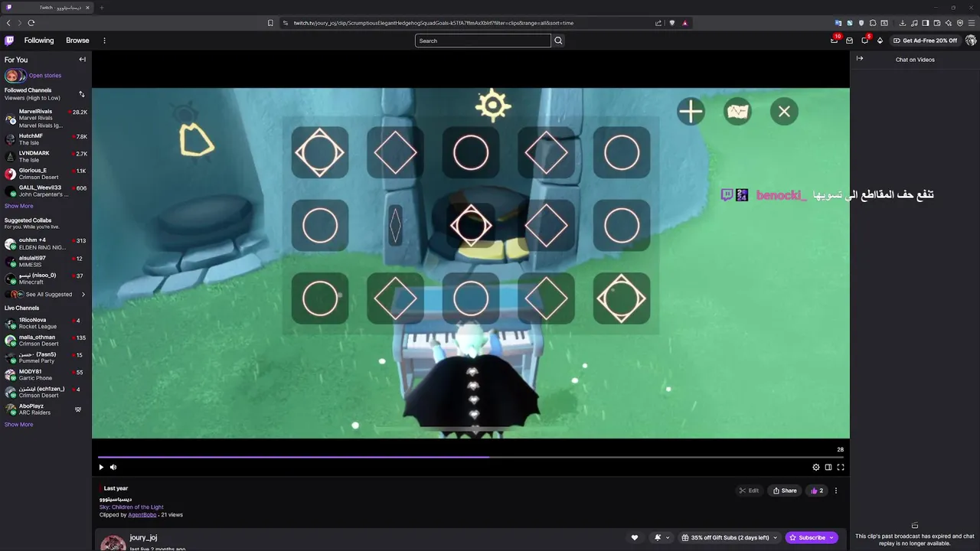Open AgentBobo clipper profile link
This screenshot has width=980, height=551.
[142, 515]
